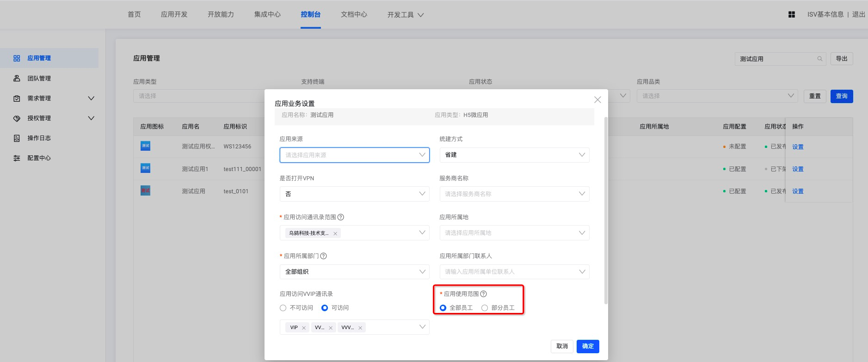
Task: Click the 查询 button
Action: [842, 96]
